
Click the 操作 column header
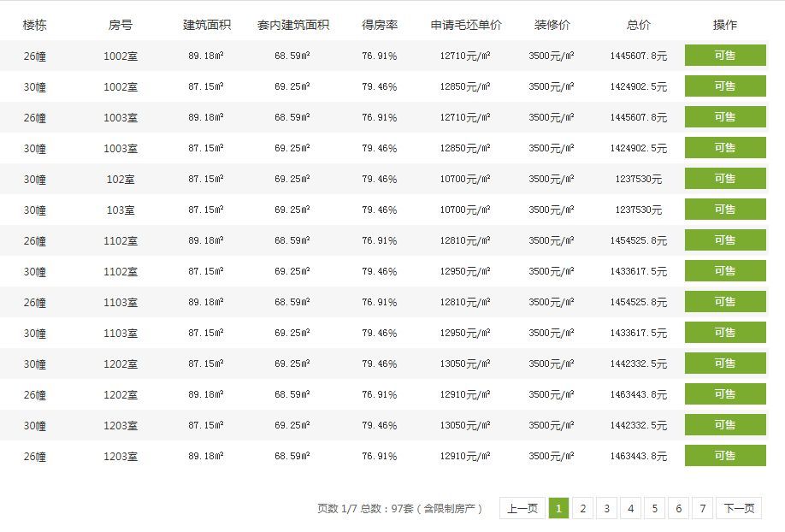tap(725, 25)
